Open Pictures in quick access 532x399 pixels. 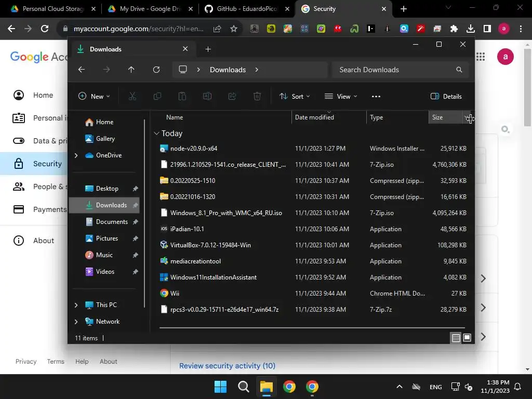tap(106, 238)
